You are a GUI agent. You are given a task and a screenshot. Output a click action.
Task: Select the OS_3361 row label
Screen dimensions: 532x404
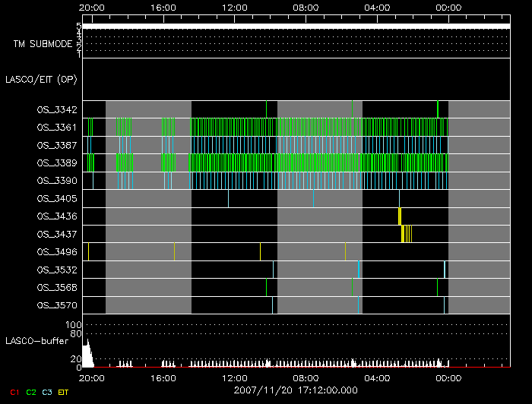coord(56,128)
